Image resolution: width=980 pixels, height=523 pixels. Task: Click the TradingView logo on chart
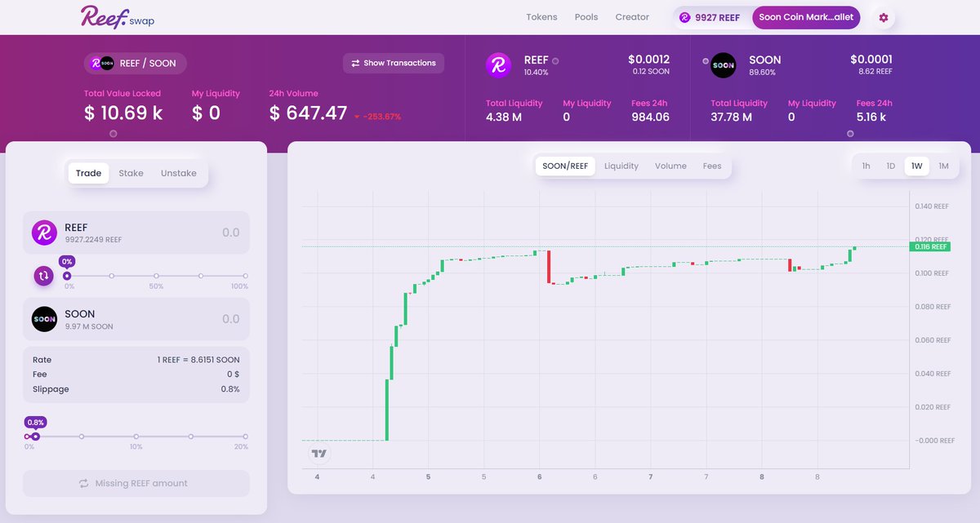pyautogui.click(x=318, y=454)
